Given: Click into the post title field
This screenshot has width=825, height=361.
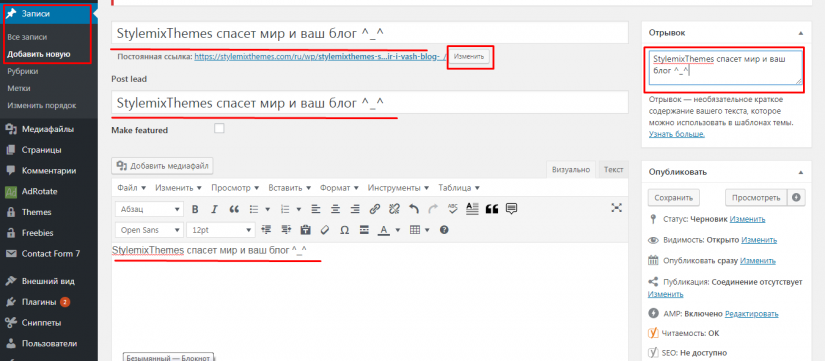Looking at the screenshot, I should pos(370,33).
